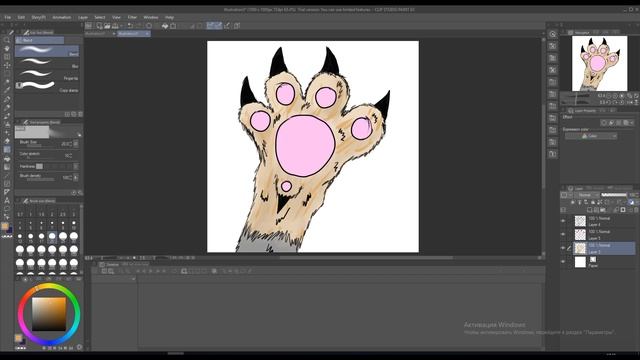The image size is (640, 360).
Task: Select the Eraser tool in left toolbar
Action: click(7, 141)
